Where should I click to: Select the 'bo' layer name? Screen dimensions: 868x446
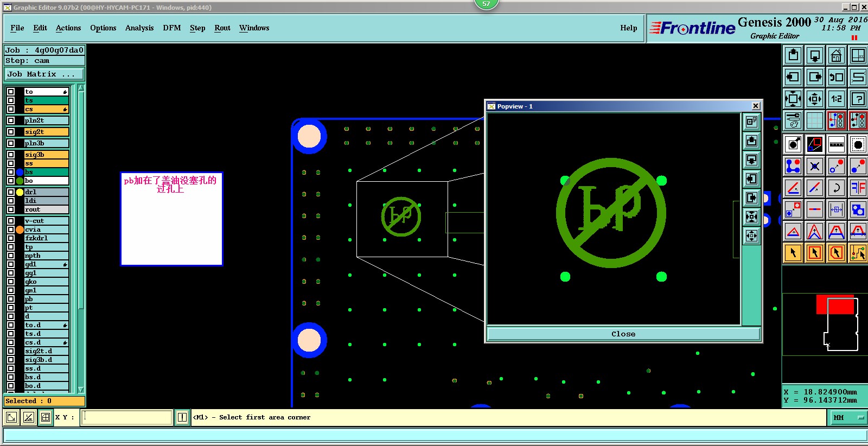(x=47, y=181)
